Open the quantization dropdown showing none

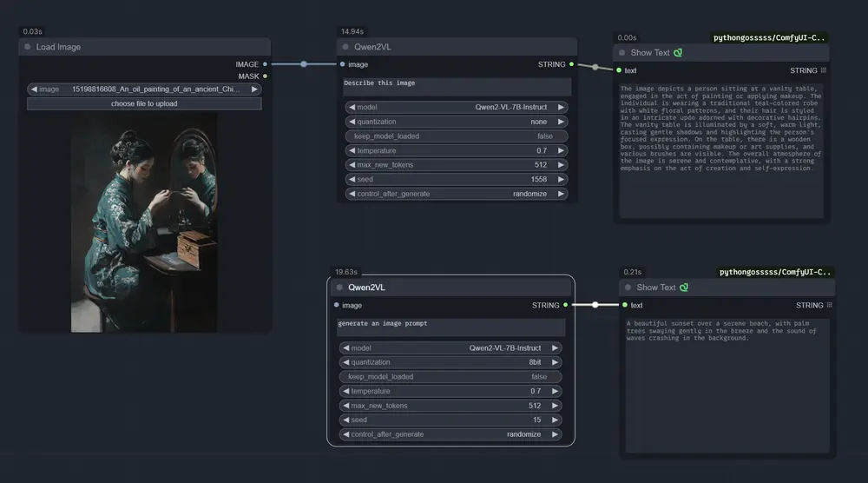click(457, 122)
